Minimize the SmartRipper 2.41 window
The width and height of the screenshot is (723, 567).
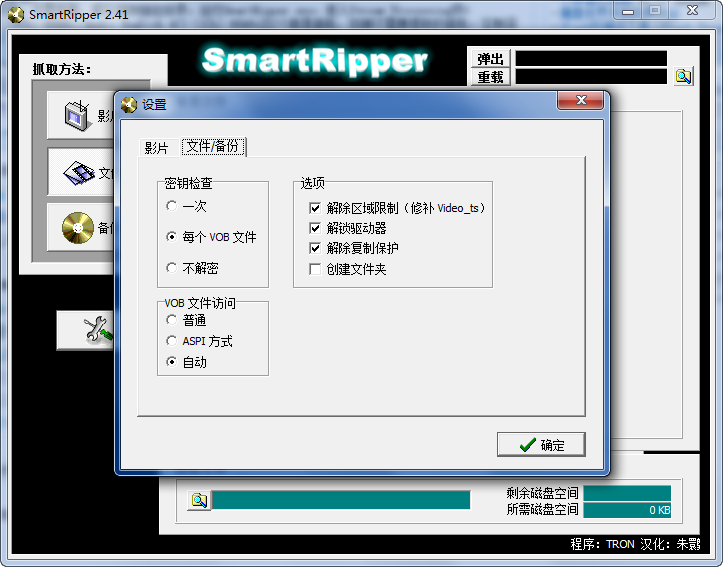[628, 12]
